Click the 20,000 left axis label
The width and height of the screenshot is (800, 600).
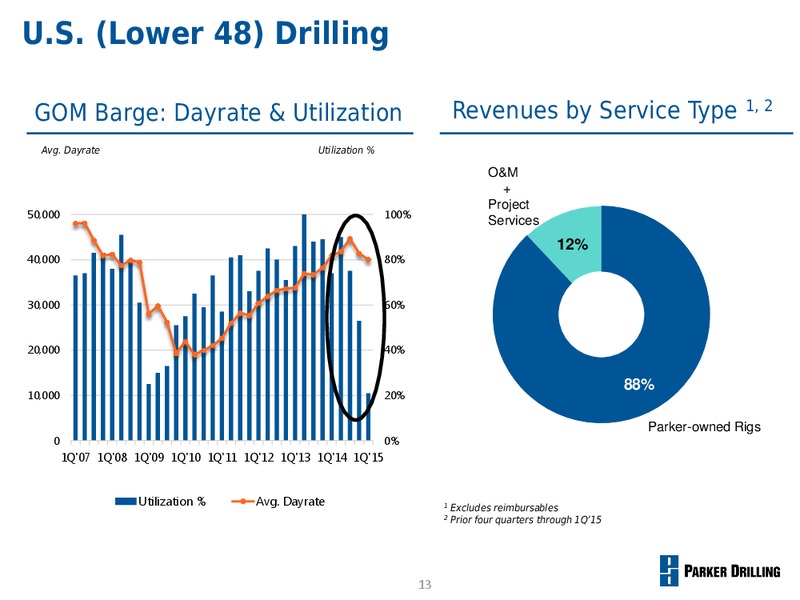(43, 350)
